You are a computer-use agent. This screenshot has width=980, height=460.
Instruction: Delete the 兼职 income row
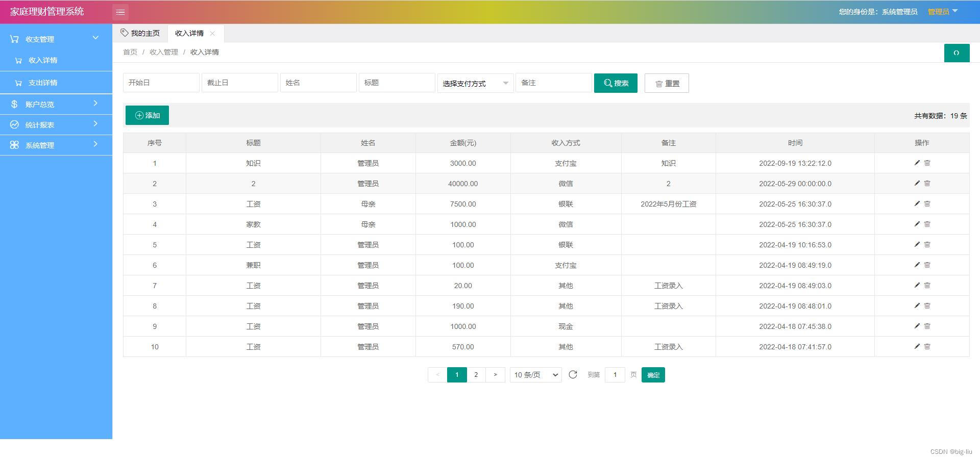(x=927, y=265)
